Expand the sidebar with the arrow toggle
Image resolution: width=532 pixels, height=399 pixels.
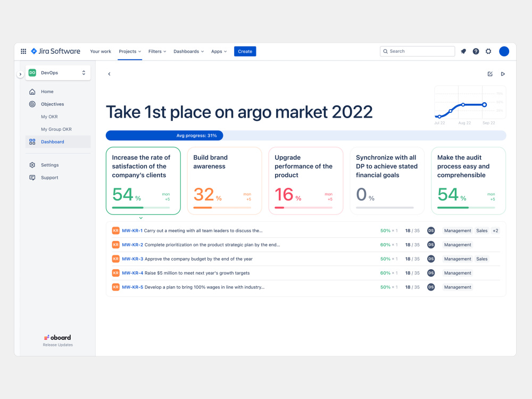(x=20, y=74)
